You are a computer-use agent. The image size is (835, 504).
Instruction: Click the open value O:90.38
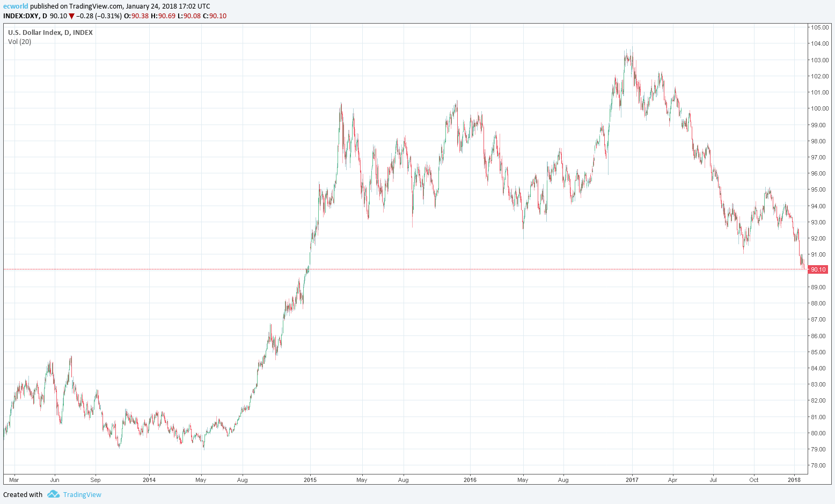136,16
